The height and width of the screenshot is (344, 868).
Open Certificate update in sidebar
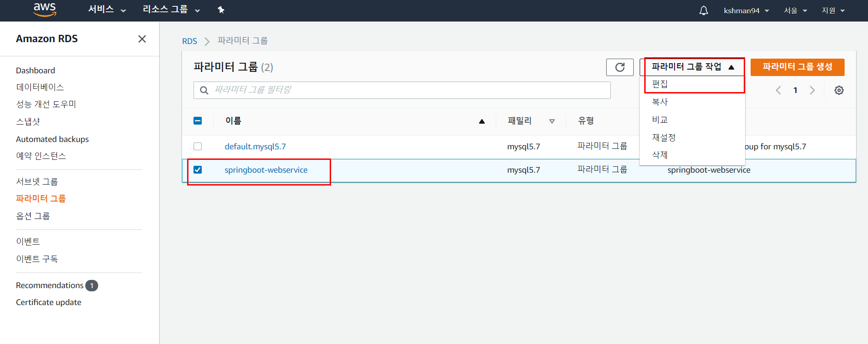(x=49, y=302)
